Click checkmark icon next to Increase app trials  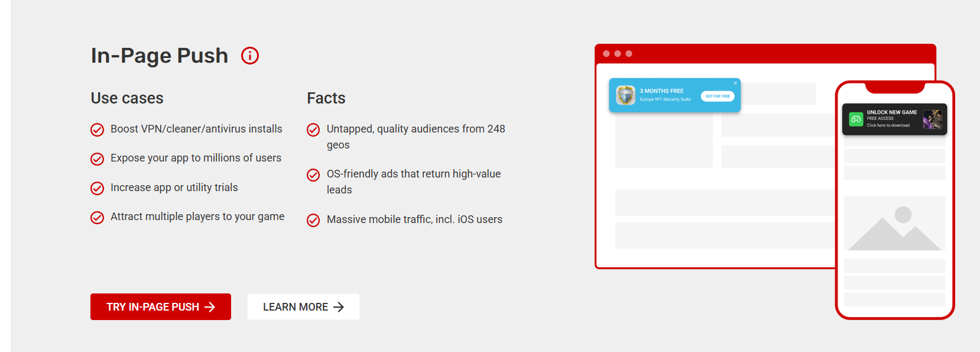coord(97,188)
